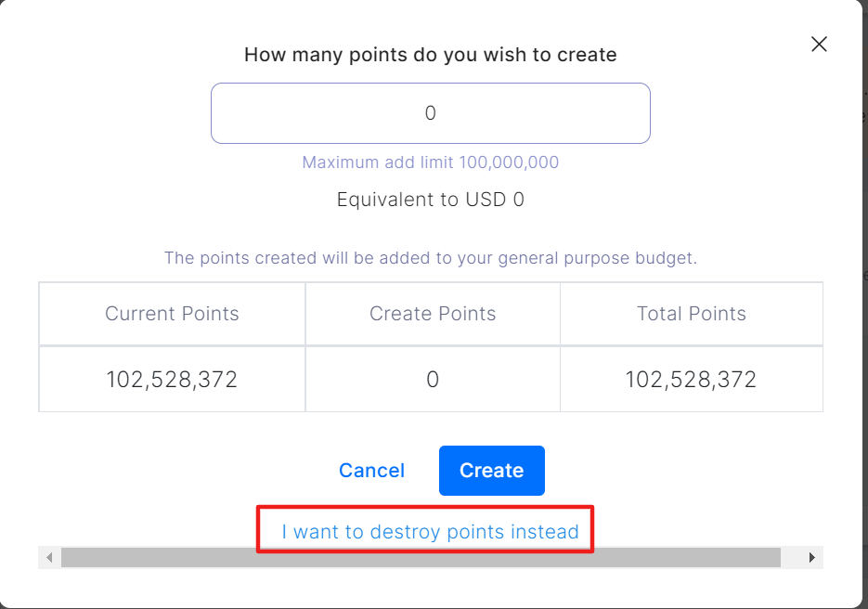The height and width of the screenshot is (609, 868).
Task: Click the 'Equivalent to USD 0' text
Action: pyautogui.click(x=430, y=200)
